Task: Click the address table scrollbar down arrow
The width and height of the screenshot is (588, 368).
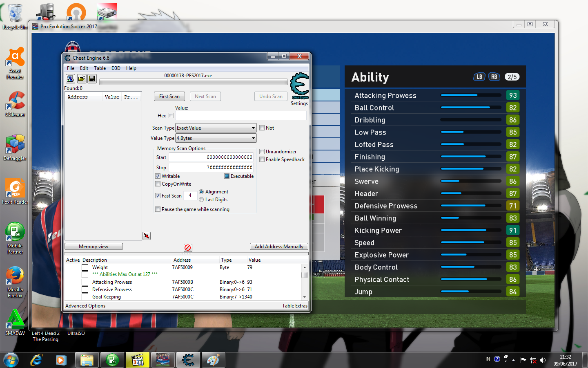Action: pyautogui.click(x=305, y=297)
